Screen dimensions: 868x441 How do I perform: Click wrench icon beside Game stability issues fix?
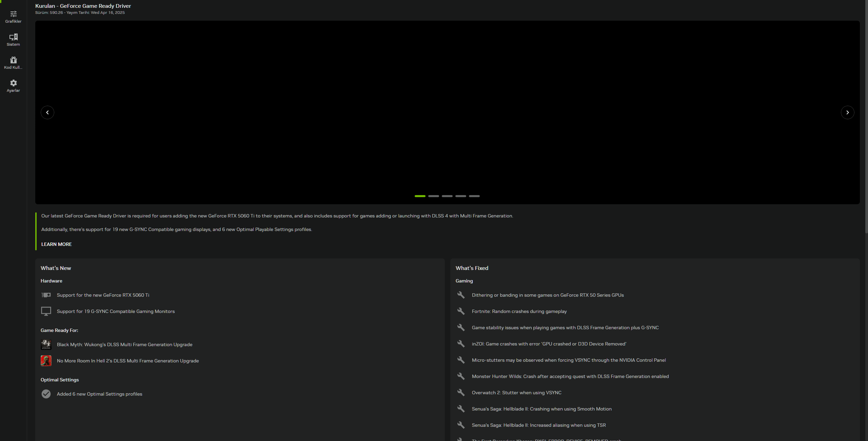461,328
